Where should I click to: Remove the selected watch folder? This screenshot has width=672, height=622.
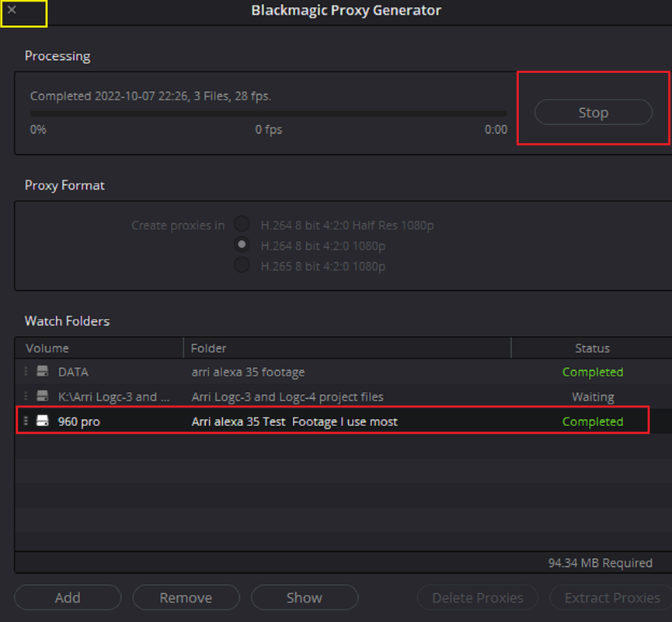click(186, 597)
